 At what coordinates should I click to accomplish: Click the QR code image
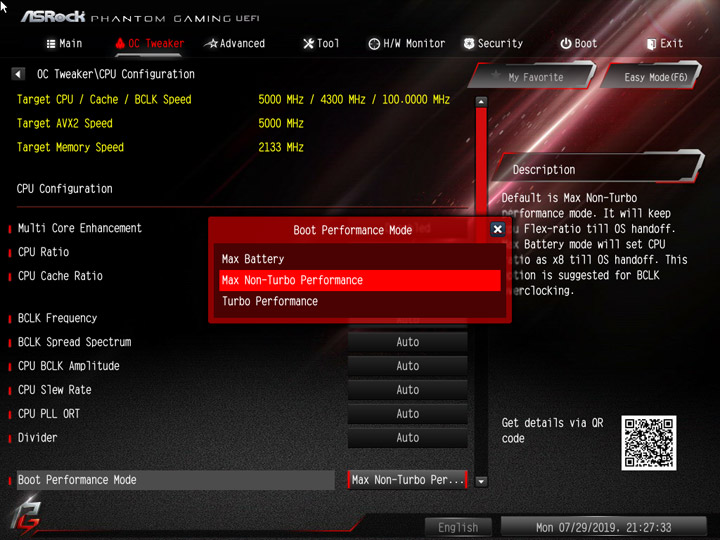[648, 443]
